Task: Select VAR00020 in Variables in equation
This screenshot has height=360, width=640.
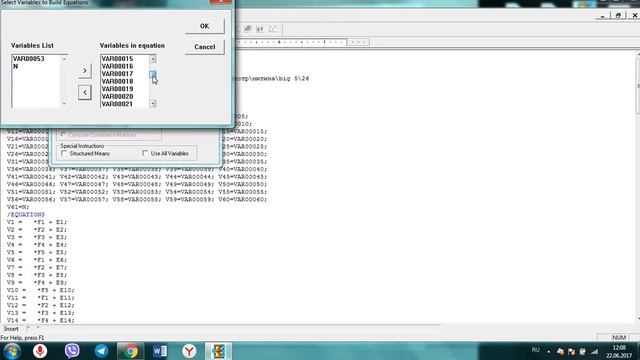Action: pyautogui.click(x=117, y=96)
